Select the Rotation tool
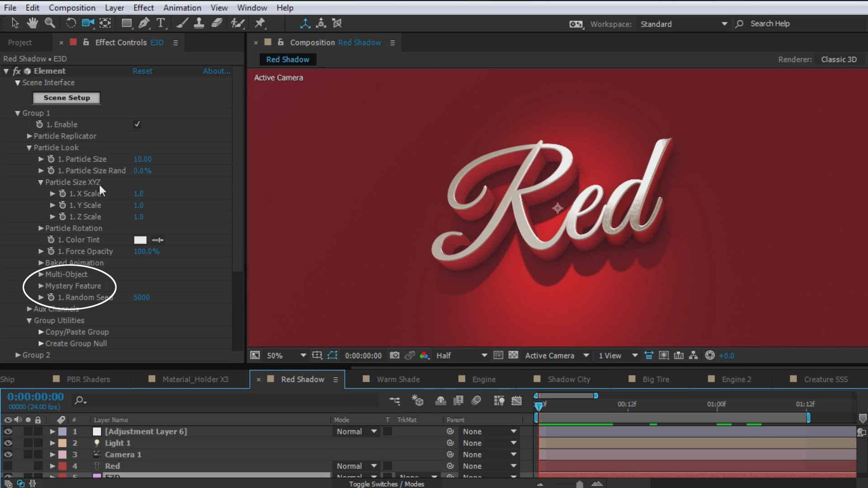This screenshot has width=868, height=488. click(71, 23)
